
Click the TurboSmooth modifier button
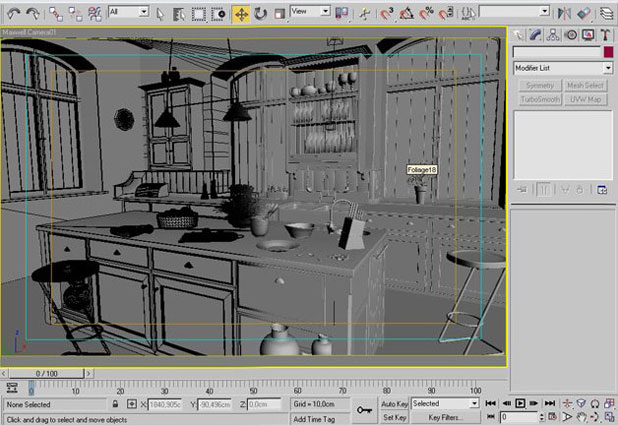pos(540,99)
